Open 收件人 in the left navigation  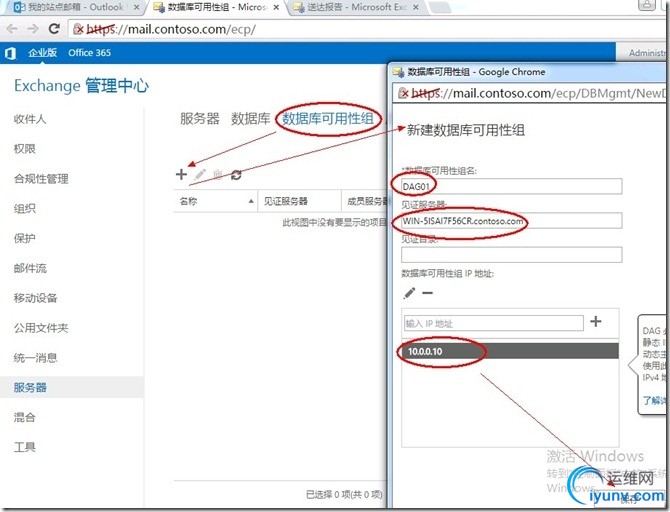coord(29,119)
